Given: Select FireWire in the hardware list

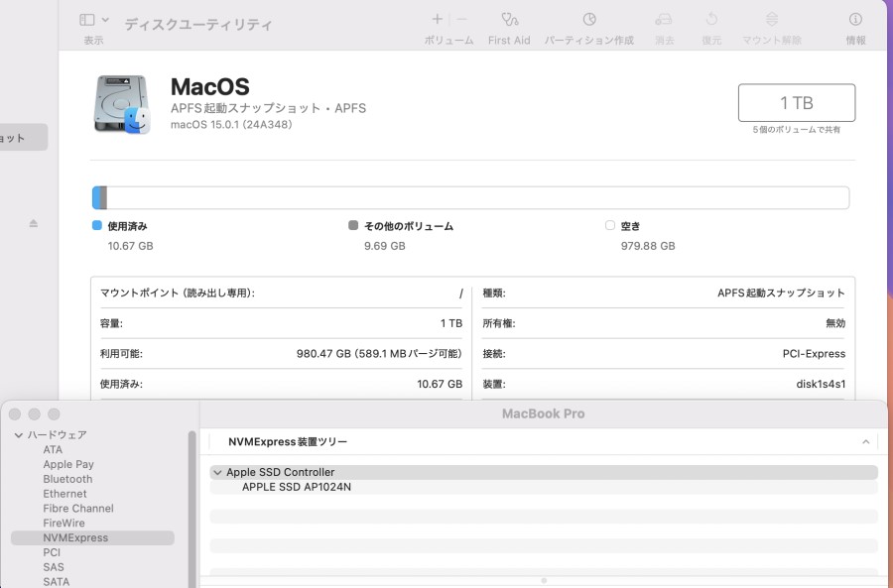Looking at the screenshot, I should coord(64,524).
